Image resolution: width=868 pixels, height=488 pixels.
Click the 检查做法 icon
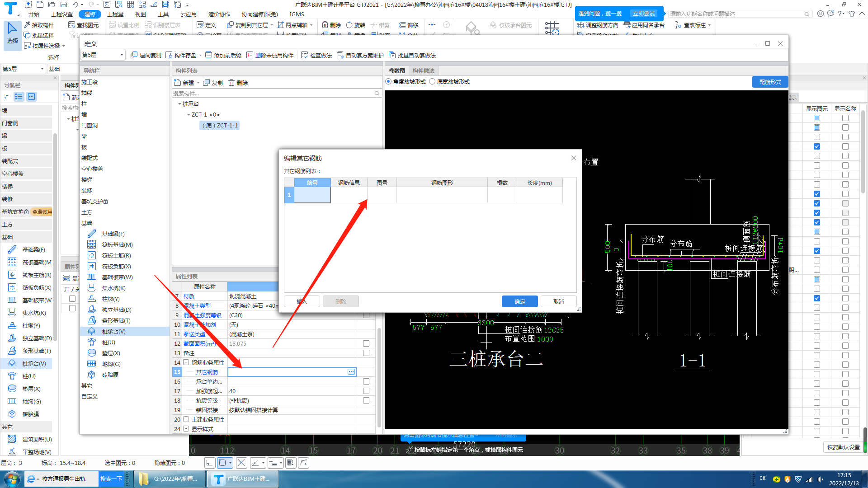tap(304, 55)
